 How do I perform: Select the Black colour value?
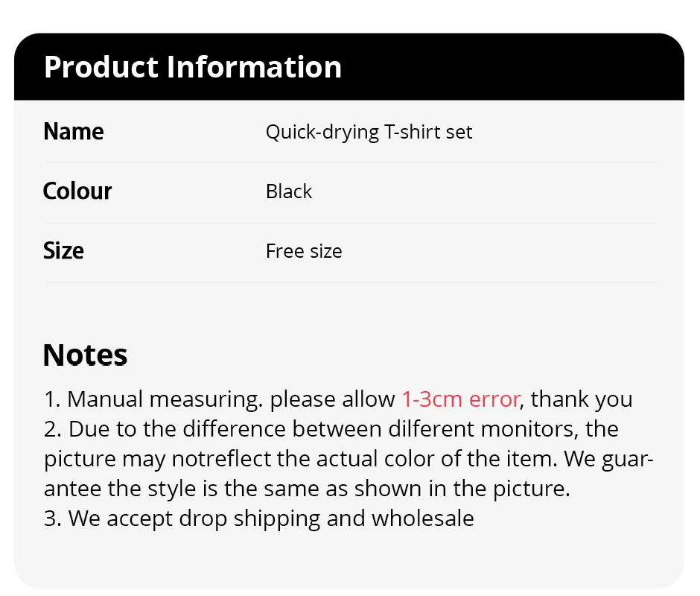[289, 191]
